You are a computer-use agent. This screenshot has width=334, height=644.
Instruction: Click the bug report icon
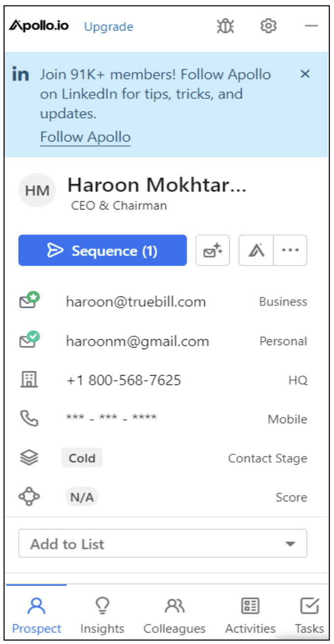pyautogui.click(x=225, y=26)
